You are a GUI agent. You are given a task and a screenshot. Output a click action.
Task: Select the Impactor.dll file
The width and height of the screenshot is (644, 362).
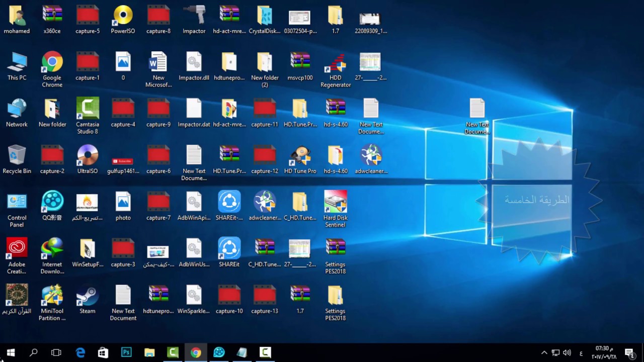pos(194,66)
